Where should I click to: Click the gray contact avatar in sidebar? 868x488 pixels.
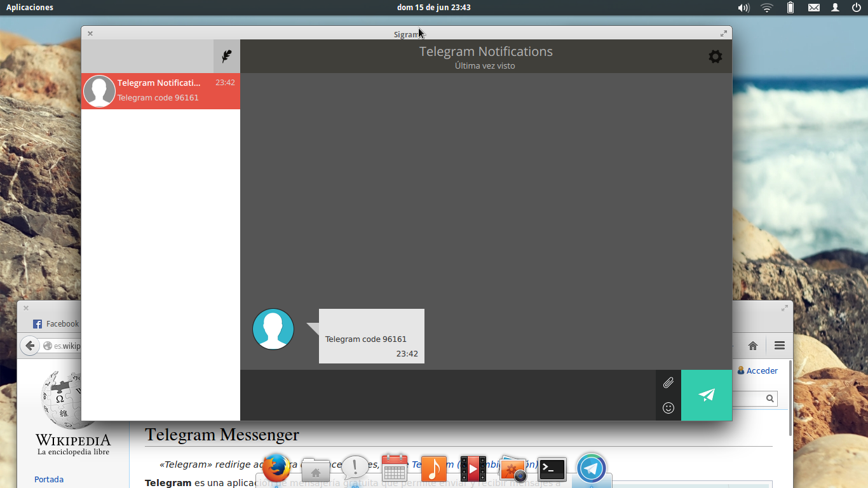tap(99, 91)
